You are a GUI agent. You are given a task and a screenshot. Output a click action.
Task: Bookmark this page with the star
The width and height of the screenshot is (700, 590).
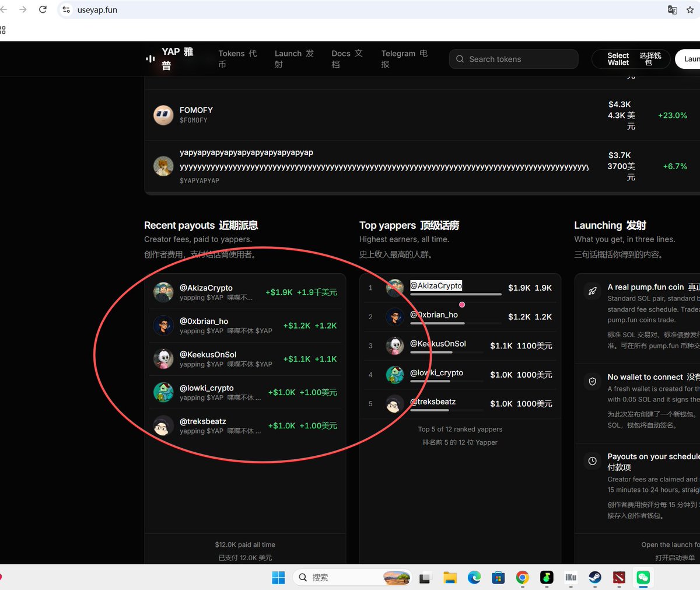coord(690,9)
